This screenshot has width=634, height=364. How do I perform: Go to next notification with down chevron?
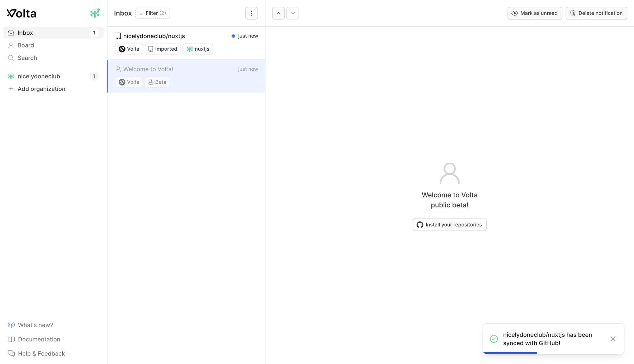(x=293, y=13)
